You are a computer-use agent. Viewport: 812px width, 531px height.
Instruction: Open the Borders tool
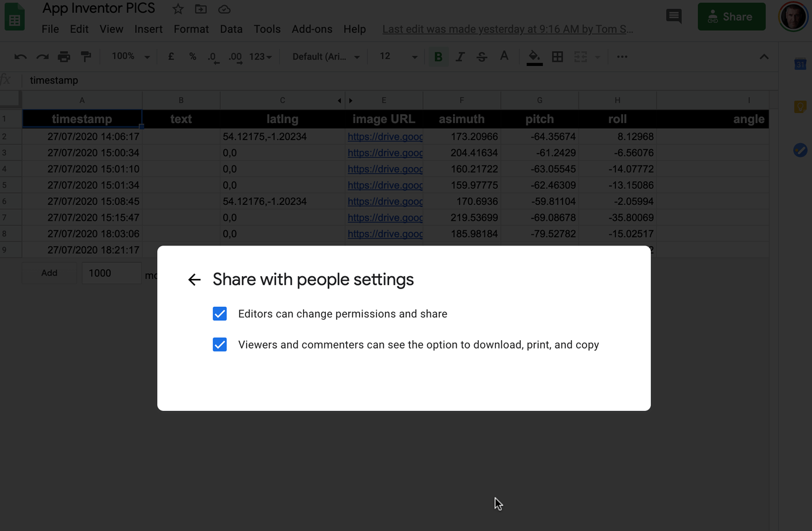tap(557, 56)
